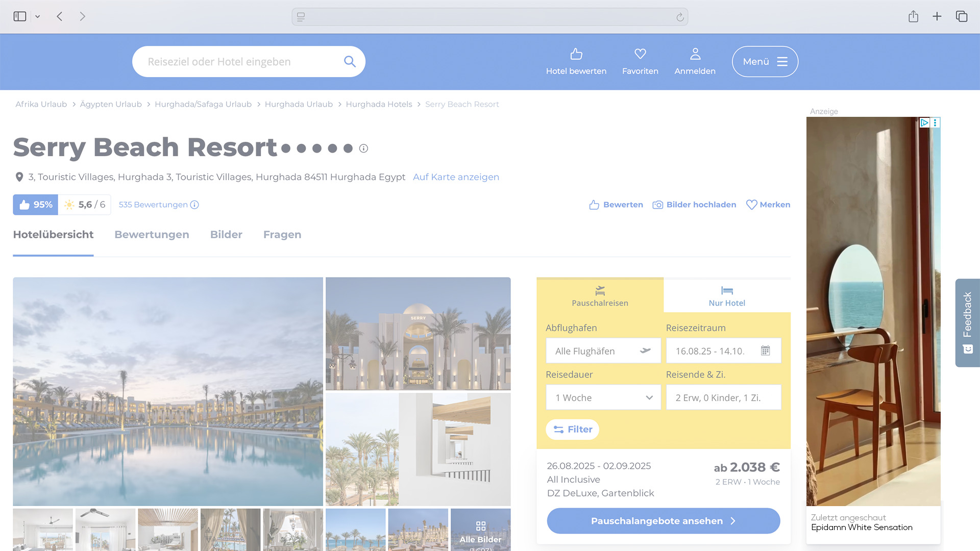Click the Anmelden person icon
The height and width of the screenshot is (551, 980).
[x=695, y=54]
